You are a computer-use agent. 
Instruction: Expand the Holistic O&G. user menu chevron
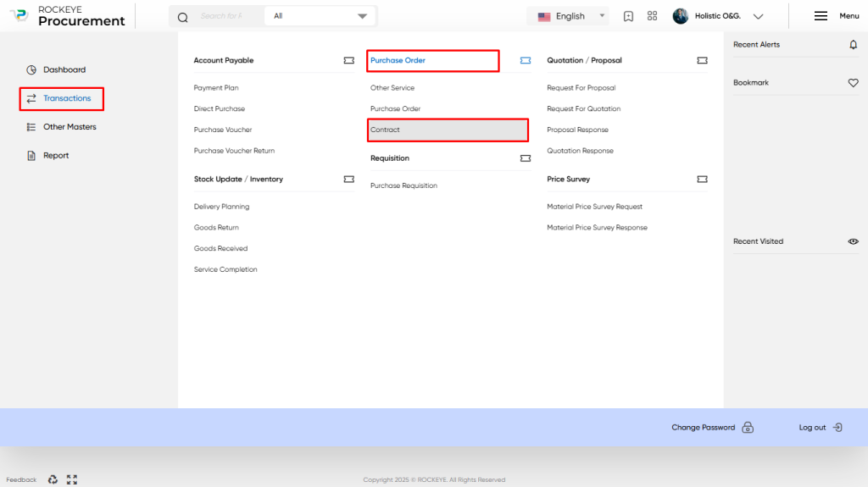click(759, 17)
